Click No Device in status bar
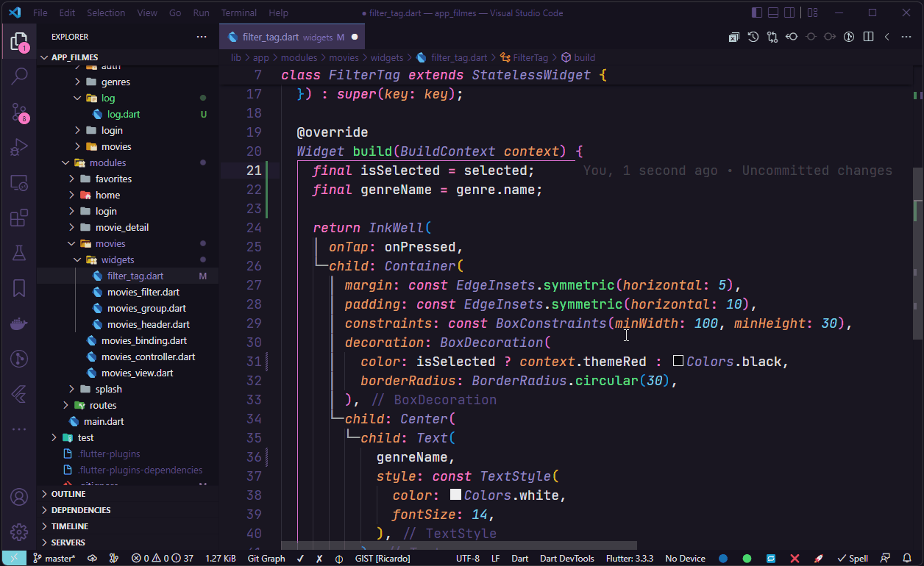924x566 pixels. pyautogui.click(x=685, y=559)
